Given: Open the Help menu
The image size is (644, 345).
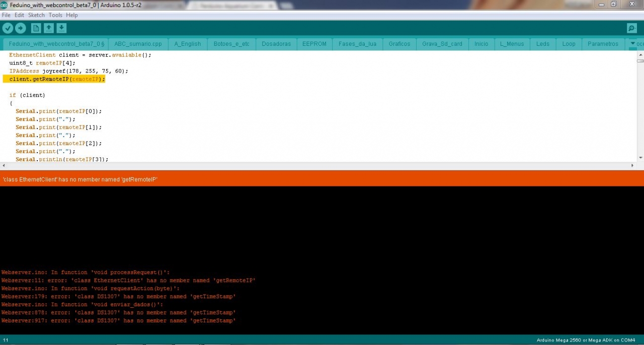Looking at the screenshot, I should (72, 15).
